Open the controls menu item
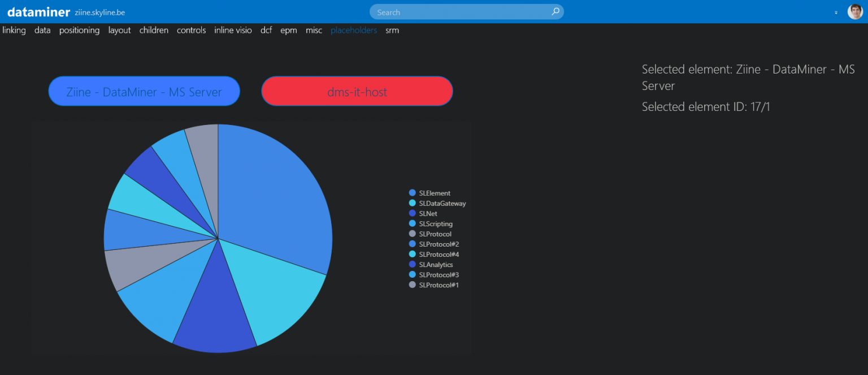868x375 pixels. coord(191,30)
